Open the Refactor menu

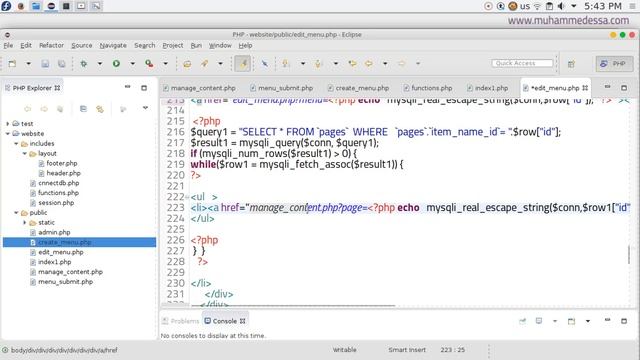click(51, 45)
